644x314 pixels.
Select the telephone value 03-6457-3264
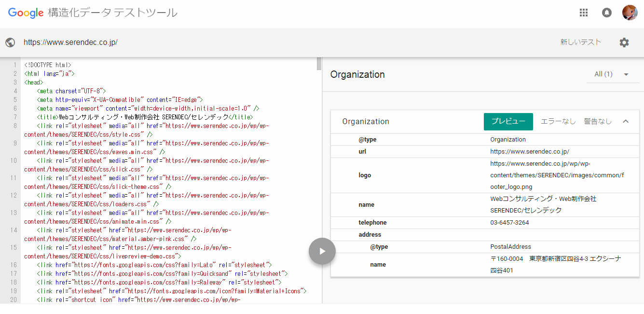pyautogui.click(x=509, y=223)
